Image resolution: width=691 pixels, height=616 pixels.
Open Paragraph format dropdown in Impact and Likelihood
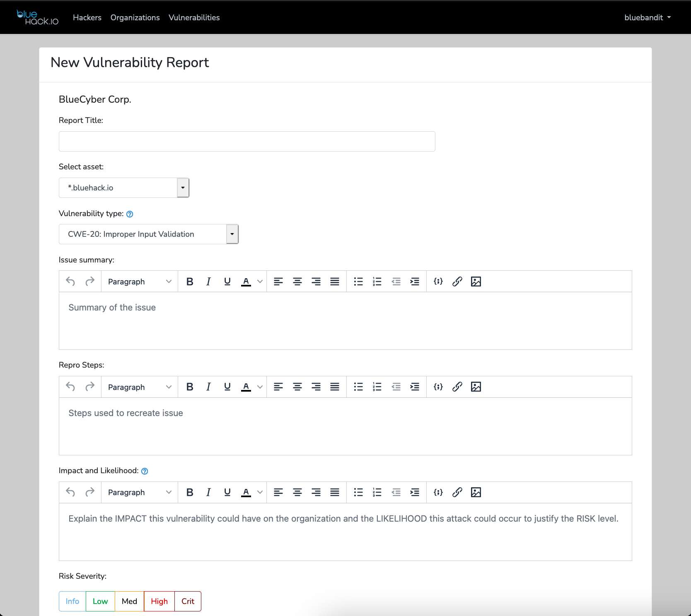(x=140, y=492)
